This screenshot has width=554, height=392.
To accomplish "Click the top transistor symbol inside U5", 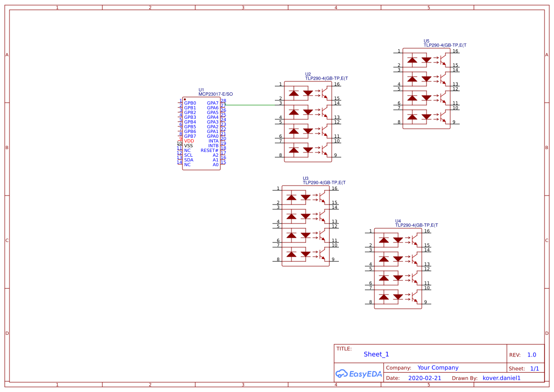I will point(443,59).
